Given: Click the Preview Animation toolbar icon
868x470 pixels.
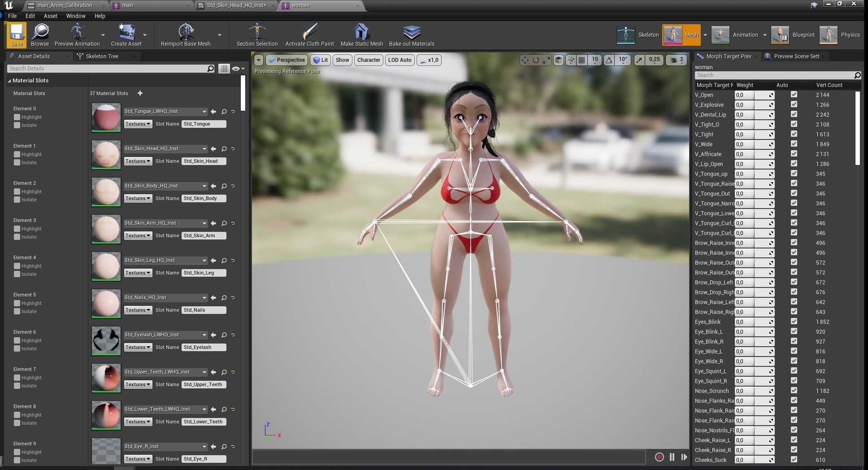Looking at the screenshot, I should pos(77,35).
